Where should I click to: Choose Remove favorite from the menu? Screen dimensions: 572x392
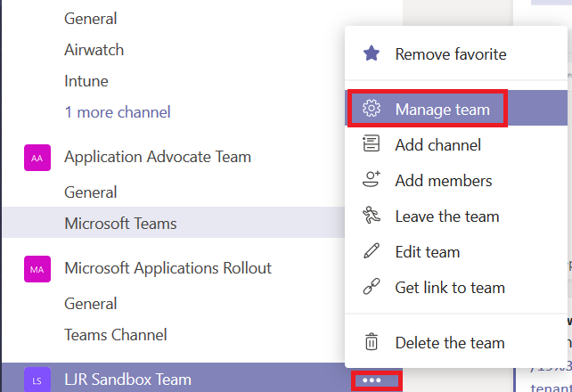click(x=456, y=54)
